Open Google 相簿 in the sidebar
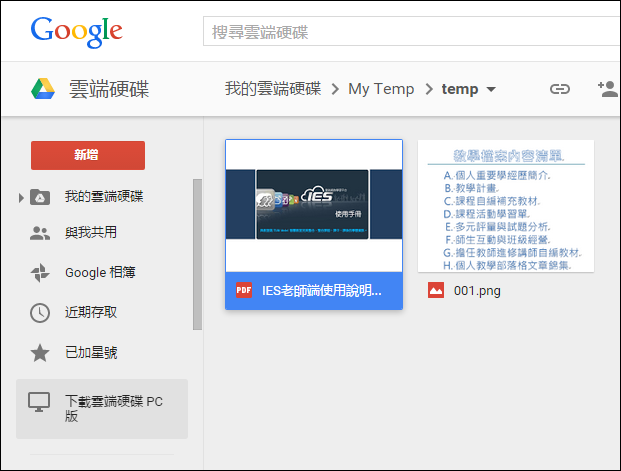This screenshot has height=471, width=621. point(100,273)
